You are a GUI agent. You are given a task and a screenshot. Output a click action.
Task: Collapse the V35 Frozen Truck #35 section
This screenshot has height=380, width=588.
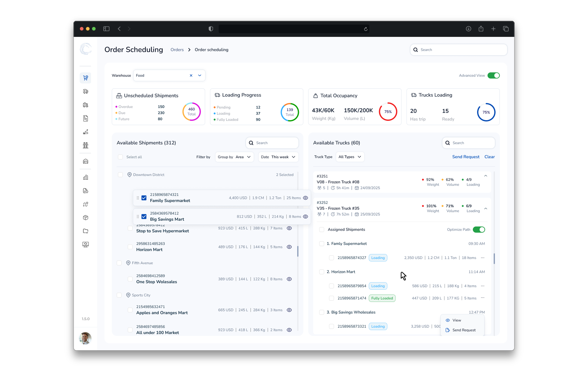click(x=485, y=209)
